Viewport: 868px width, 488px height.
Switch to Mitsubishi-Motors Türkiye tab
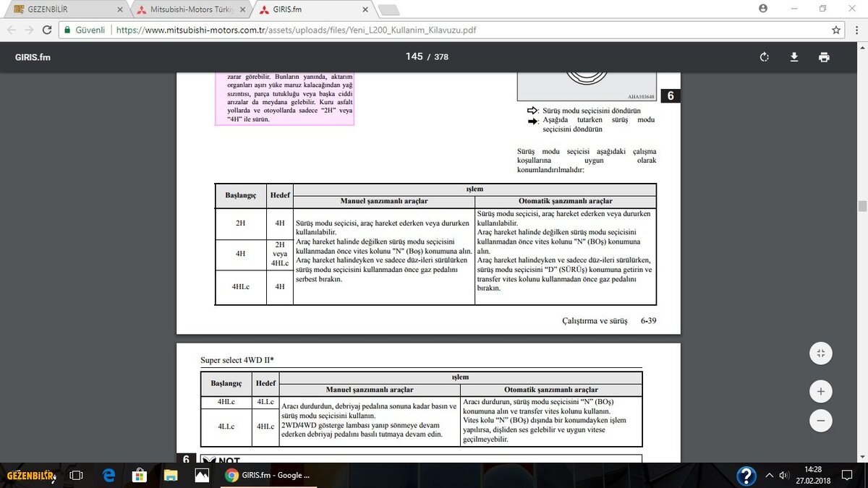point(187,9)
